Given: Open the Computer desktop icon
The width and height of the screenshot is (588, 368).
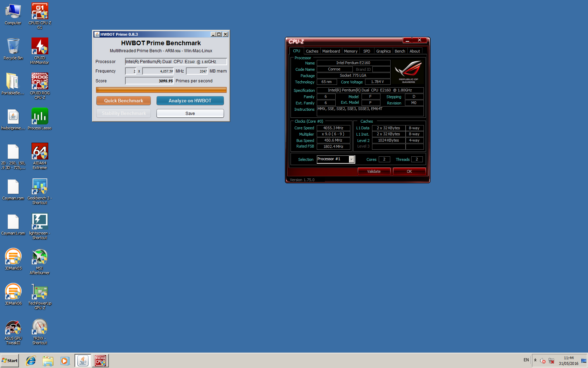Looking at the screenshot, I should (x=13, y=14).
